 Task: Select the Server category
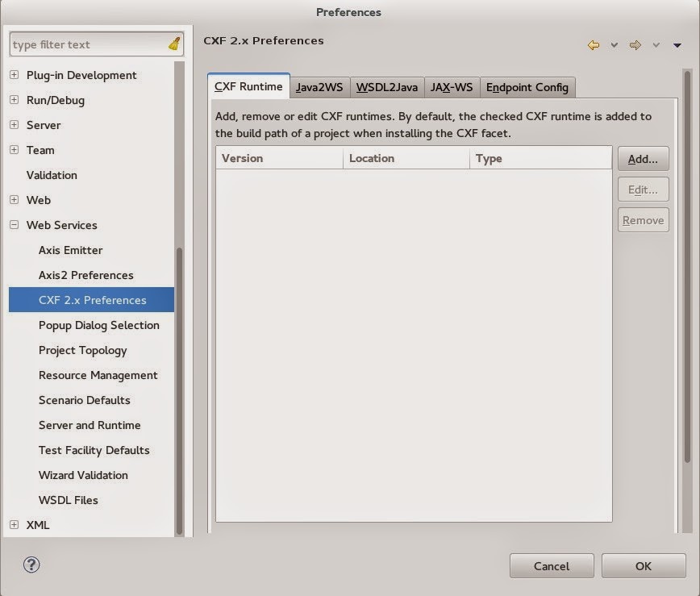point(44,125)
